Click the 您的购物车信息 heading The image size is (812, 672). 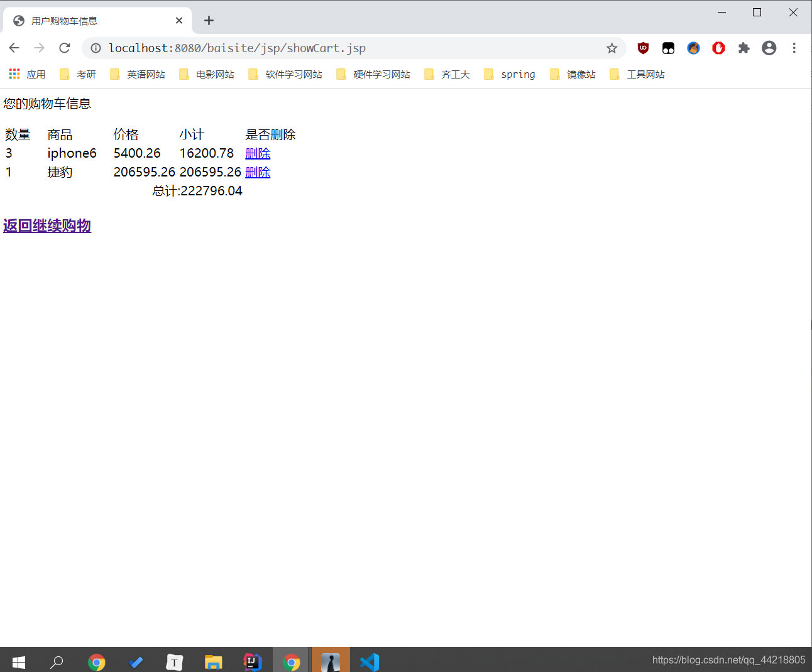(x=47, y=104)
